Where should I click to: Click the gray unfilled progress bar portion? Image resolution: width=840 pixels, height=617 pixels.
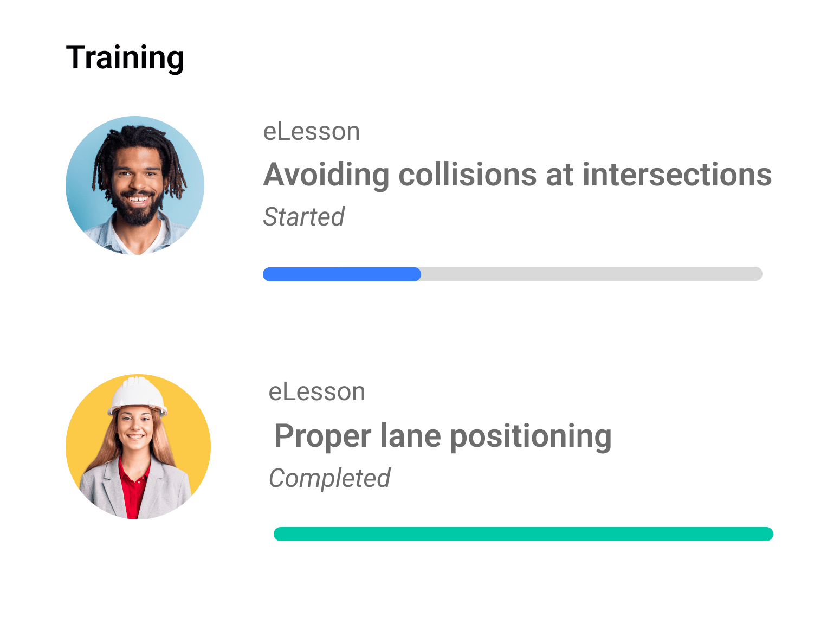click(592, 274)
